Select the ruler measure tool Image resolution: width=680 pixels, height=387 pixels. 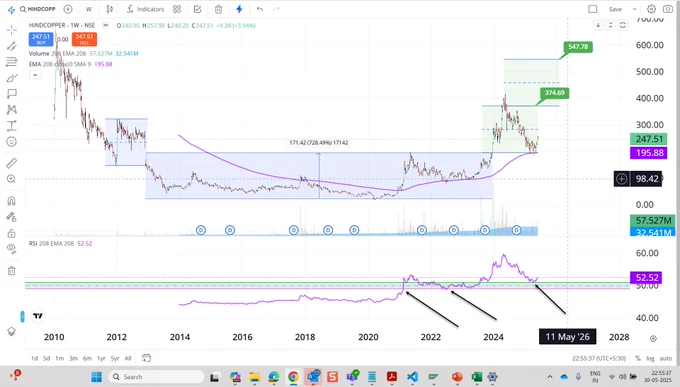tap(12, 163)
